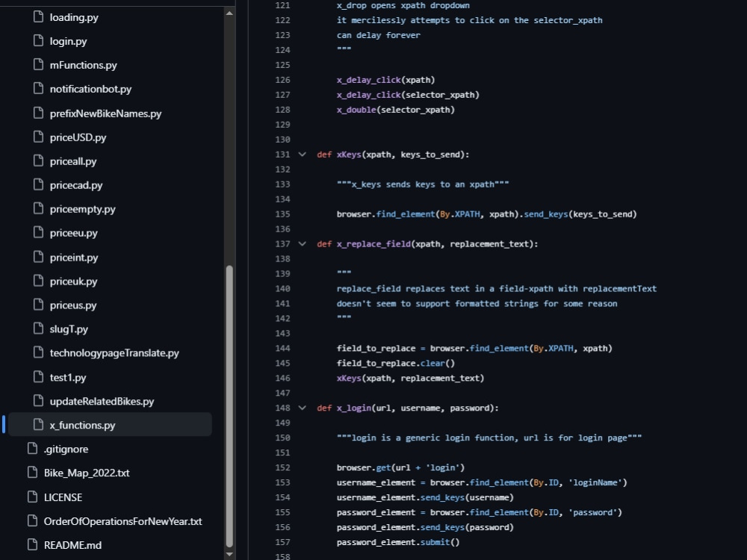Click line number 157
Image resolution: width=747 pixels, height=560 pixels.
click(x=282, y=542)
